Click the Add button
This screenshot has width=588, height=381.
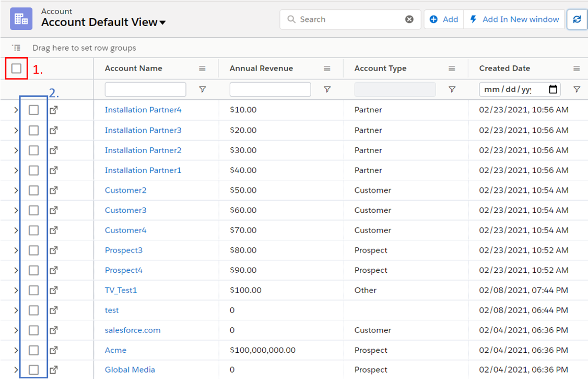coord(444,19)
